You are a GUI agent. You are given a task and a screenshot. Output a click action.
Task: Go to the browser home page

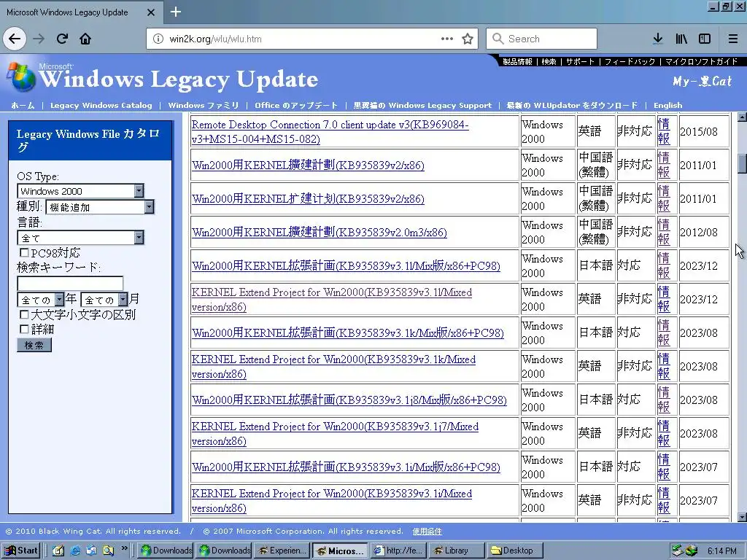(85, 39)
